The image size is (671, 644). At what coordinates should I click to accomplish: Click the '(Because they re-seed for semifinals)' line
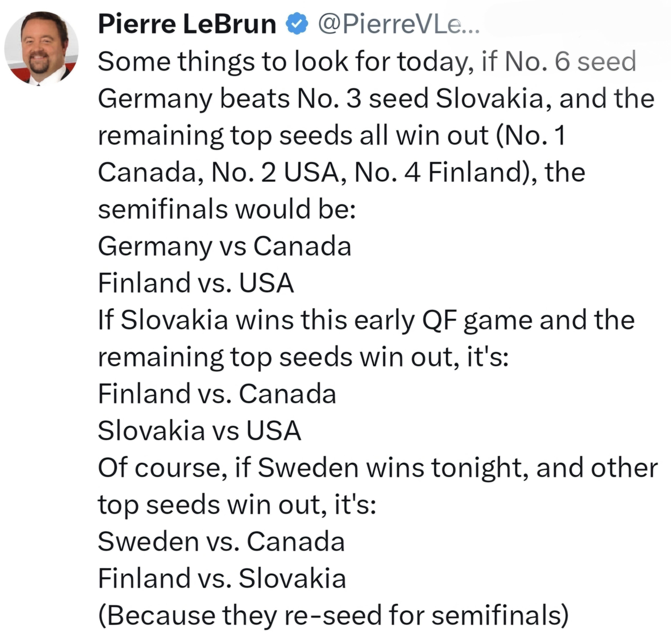[x=333, y=615]
